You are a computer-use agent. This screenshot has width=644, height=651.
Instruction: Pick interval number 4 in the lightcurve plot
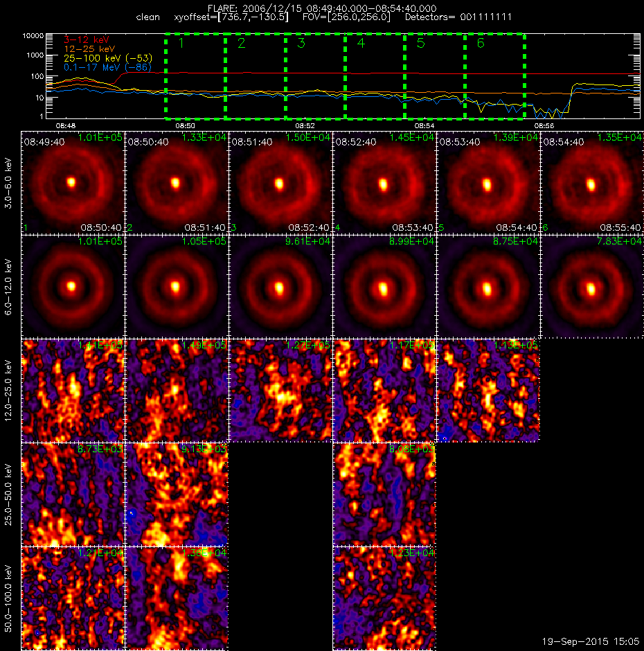tap(361, 43)
